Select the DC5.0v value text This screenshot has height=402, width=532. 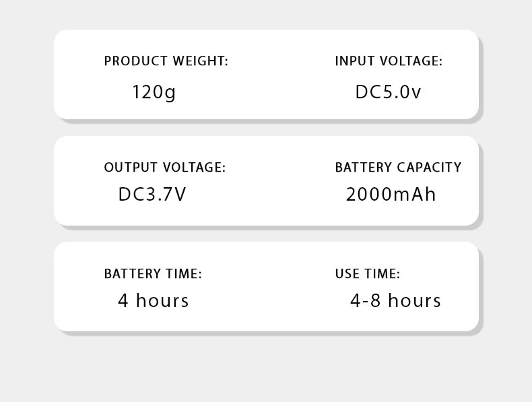pyautogui.click(x=388, y=92)
